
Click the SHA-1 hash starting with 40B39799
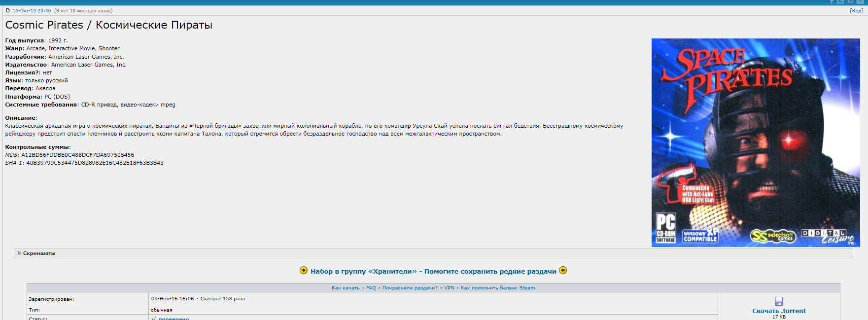click(x=95, y=163)
